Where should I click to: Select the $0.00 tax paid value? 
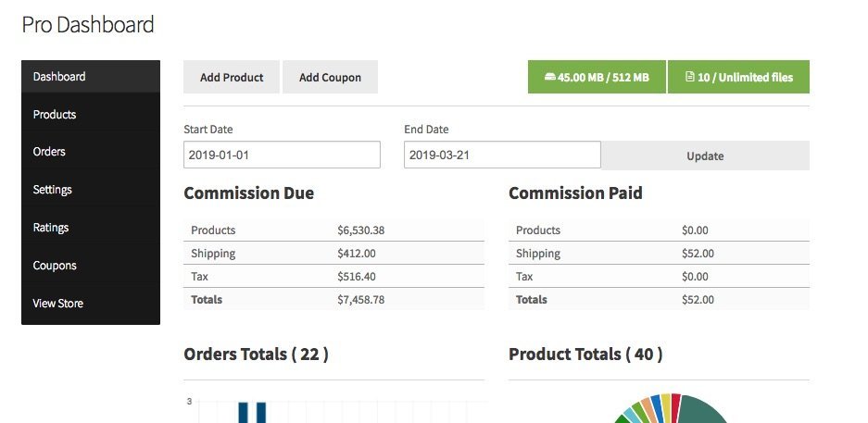(696, 277)
